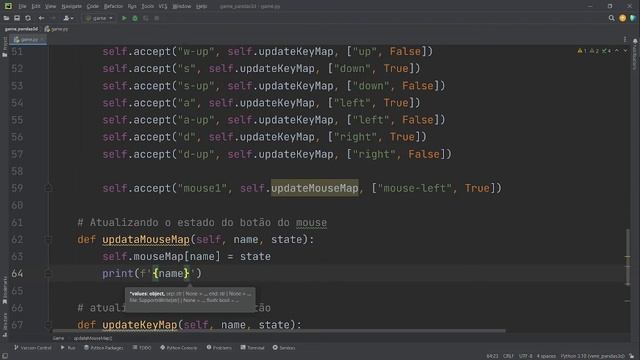Open the TODO tool window
This screenshot has height=360, width=640.
point(142,348)
